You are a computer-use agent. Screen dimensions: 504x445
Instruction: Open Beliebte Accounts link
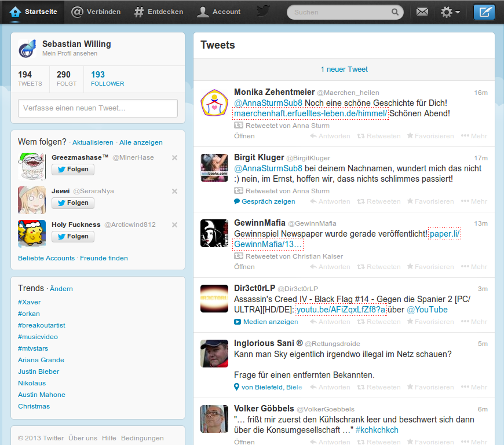pos(46,258)
